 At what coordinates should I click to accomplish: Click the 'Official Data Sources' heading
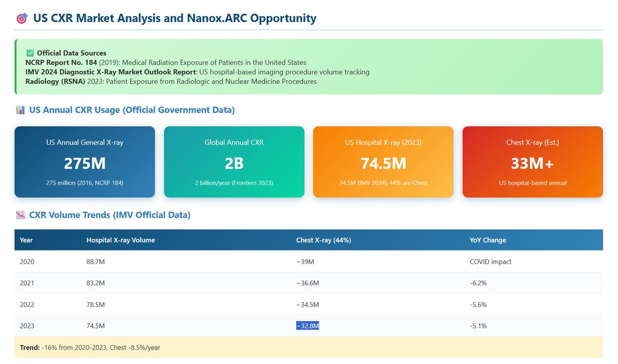click(x=72, y=53)
